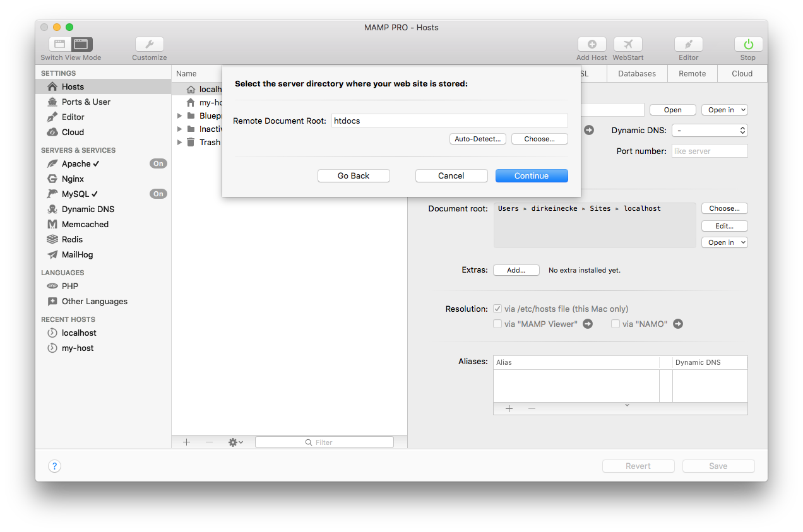Uncheck via /etc/hosts file option

497,309
